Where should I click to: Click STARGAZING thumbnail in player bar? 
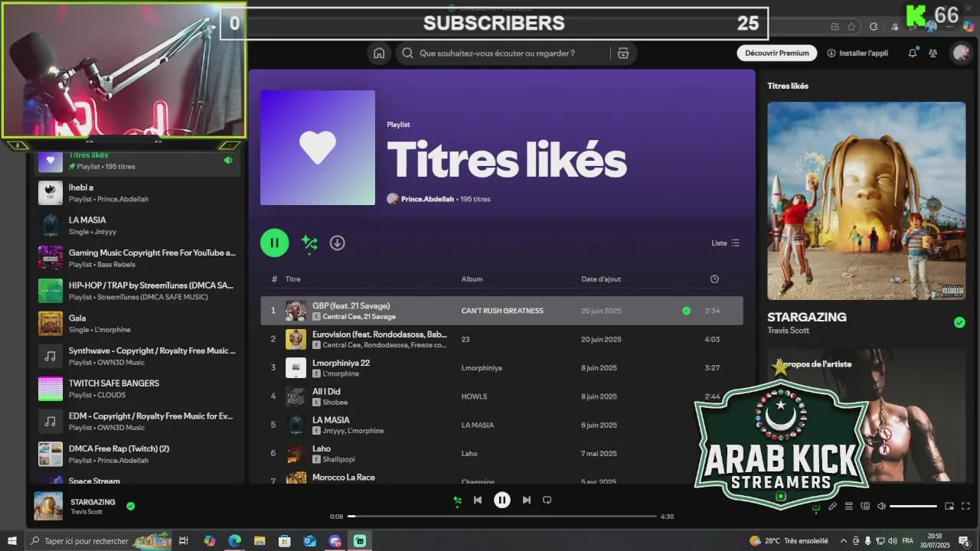coord(48,506)
